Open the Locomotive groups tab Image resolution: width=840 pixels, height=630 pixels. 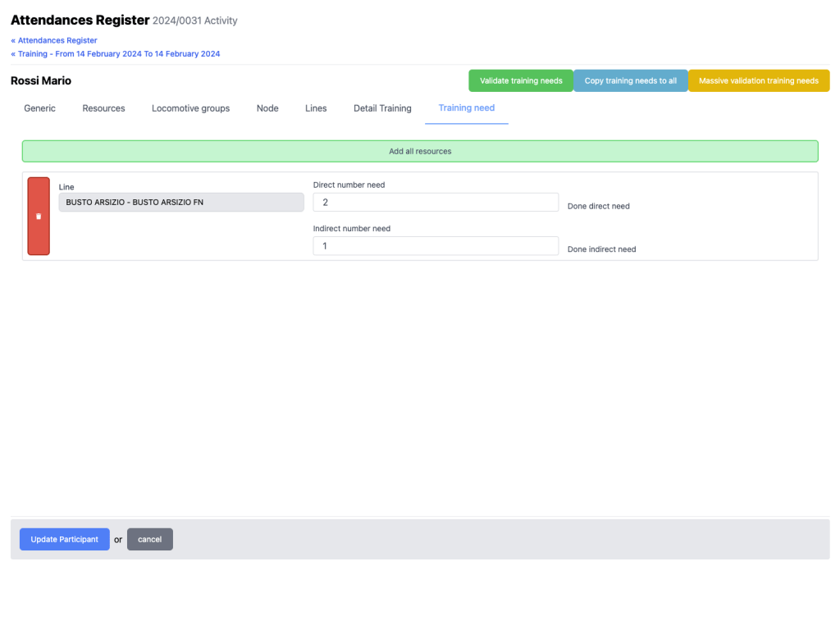pyautogui.click(x=190, y=108)
